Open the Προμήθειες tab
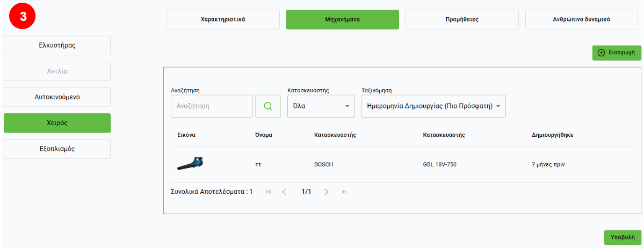The height and width of the screenshot is (248, 644). [462, 19]
